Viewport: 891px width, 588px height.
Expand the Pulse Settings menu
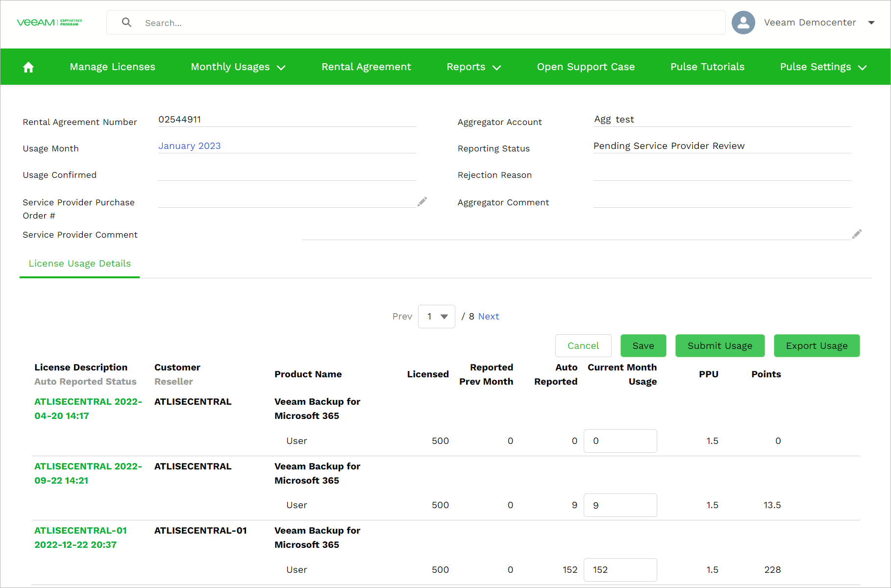tap(823, 67)
